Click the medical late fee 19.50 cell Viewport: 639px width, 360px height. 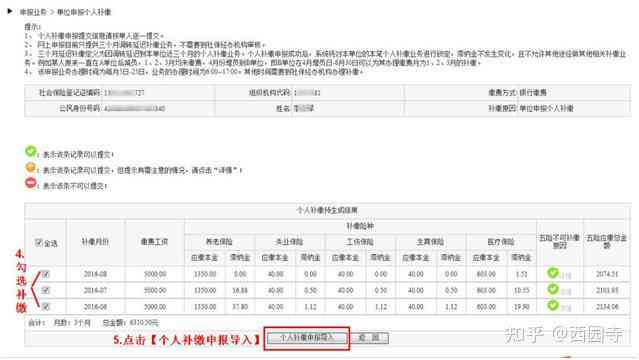tap(521, 306)
